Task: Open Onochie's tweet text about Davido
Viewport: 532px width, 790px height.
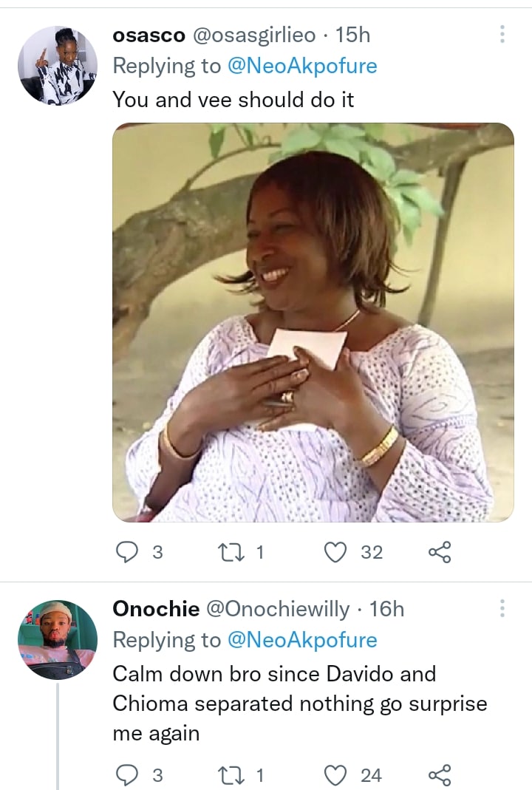Action: [296, 703]
